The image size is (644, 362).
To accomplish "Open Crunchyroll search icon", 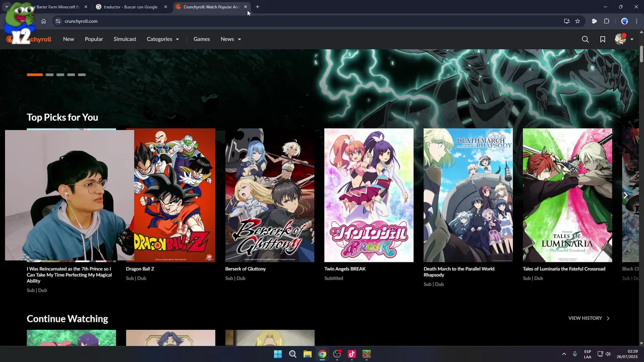I will (585, 39).
